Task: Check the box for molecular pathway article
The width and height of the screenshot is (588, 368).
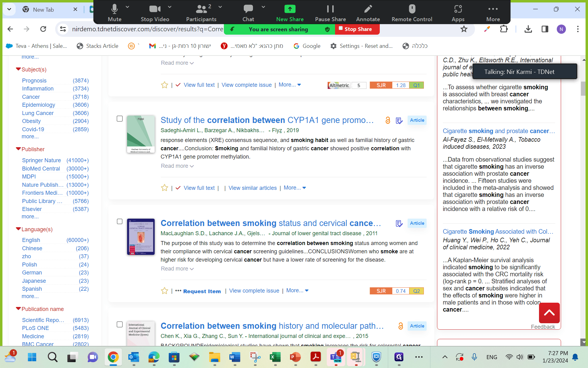Action: coord(120,324)
